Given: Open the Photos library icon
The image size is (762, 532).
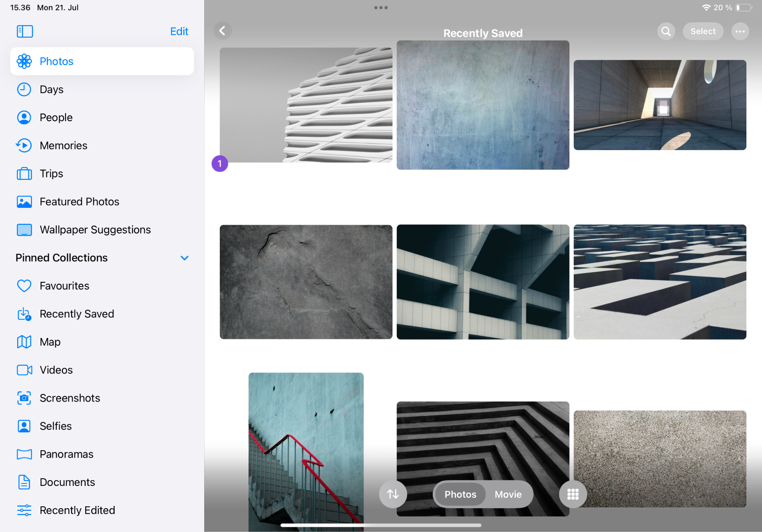Looking at the screenshot, I should (x=24, y=61).
